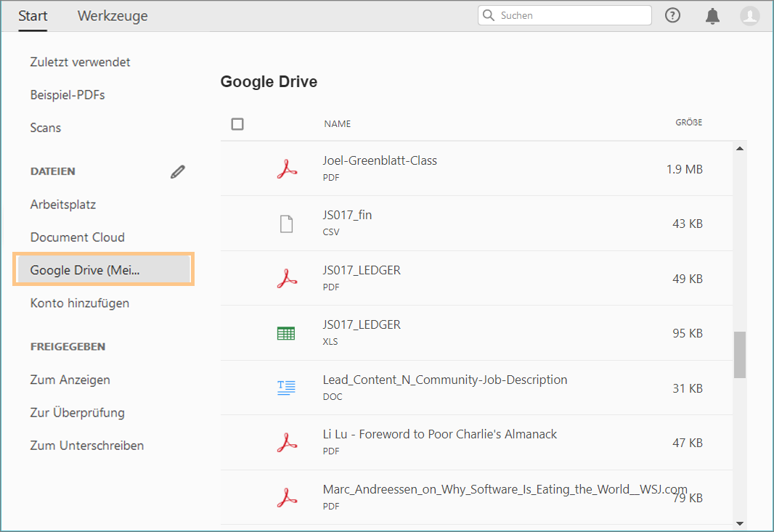Click the file list scrollbar thumb
Viewport: 774px width, 532px height.
[x=739, y=355]
